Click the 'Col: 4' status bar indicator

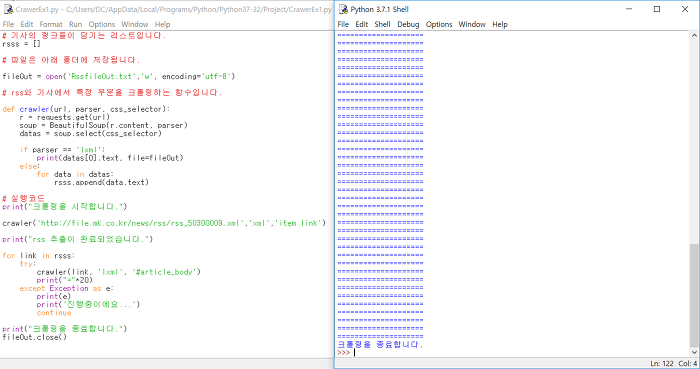tap(688, 364)
